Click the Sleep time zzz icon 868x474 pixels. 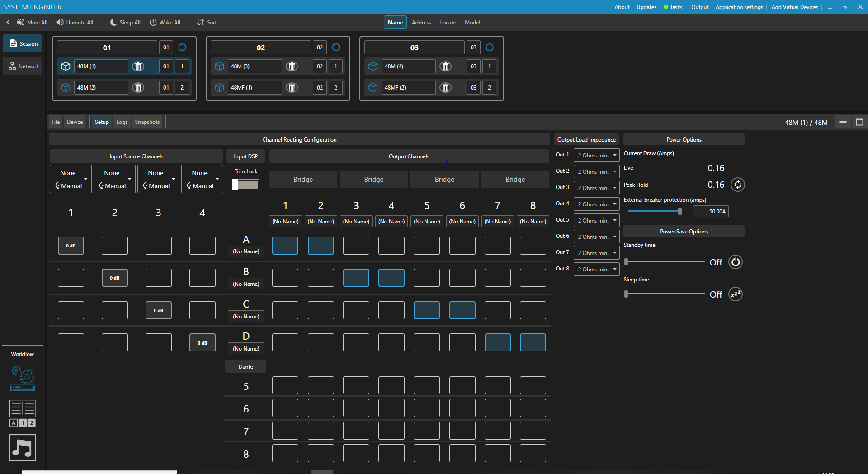pyautogui.click(x=736, y=294)
